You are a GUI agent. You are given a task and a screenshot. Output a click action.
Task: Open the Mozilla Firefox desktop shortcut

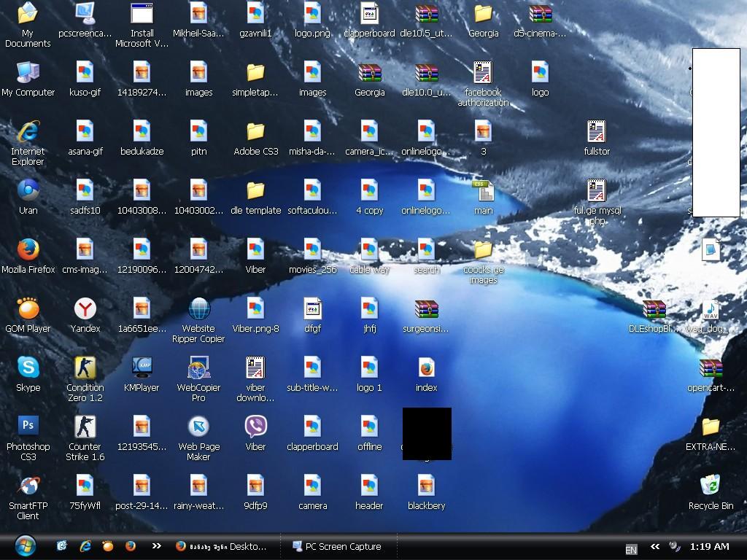pos(28,250)
